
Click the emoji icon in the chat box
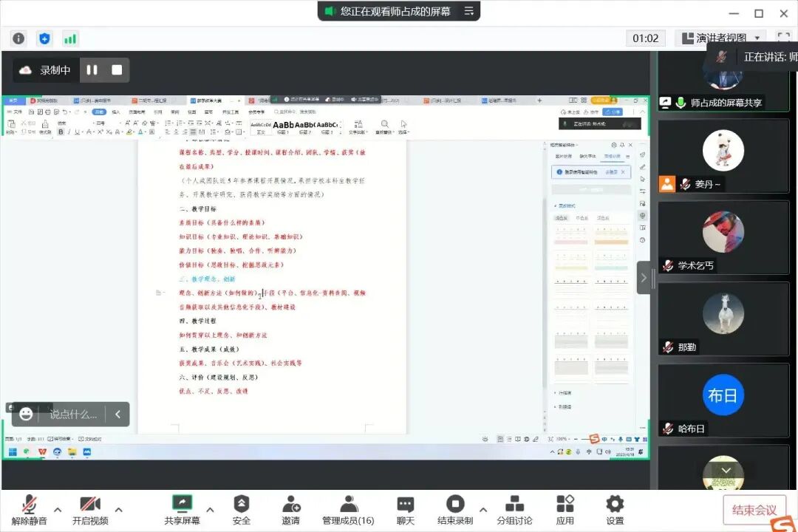(x=27, y=415)
